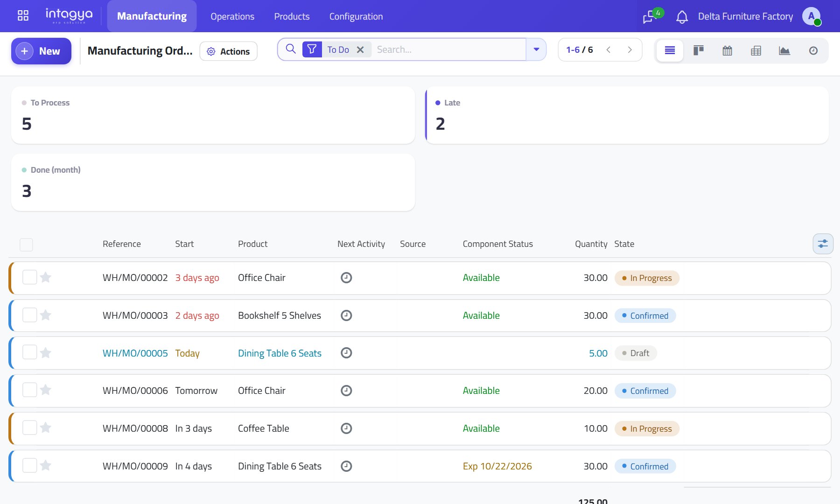The width and height of the screenshot is (840, 504).
Task: Select checkbox for WH/MO/00009
Action: (30, 465)
